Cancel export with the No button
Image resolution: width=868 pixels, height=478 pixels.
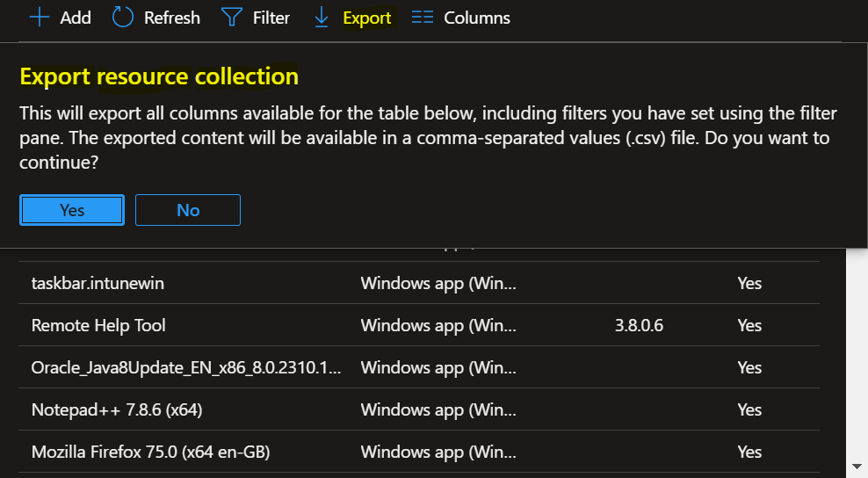188,210
